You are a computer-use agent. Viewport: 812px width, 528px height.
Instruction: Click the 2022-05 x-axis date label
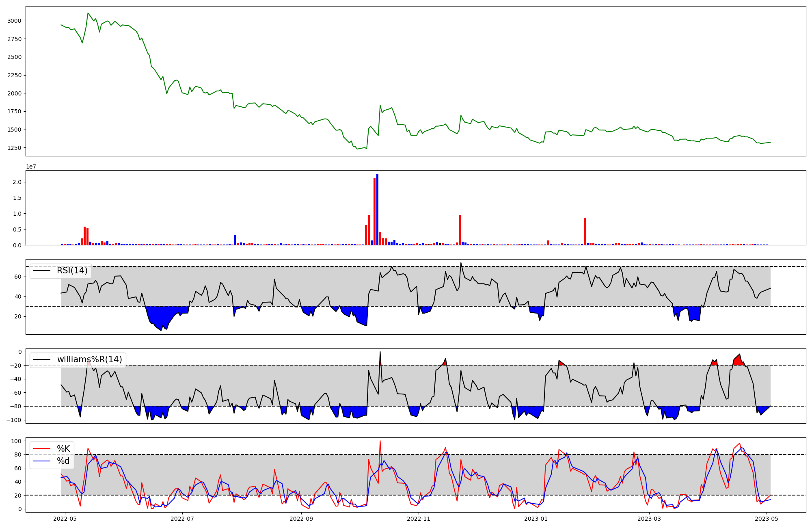65,519
